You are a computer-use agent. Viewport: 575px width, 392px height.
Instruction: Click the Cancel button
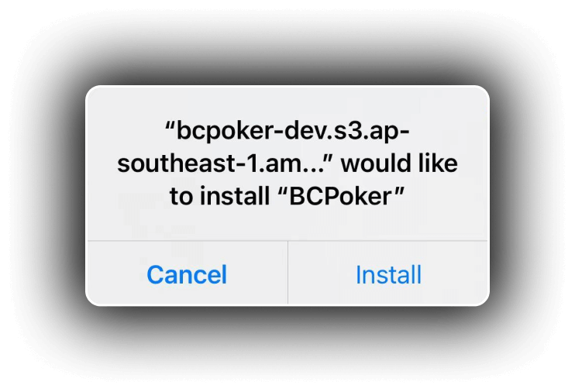187,273
